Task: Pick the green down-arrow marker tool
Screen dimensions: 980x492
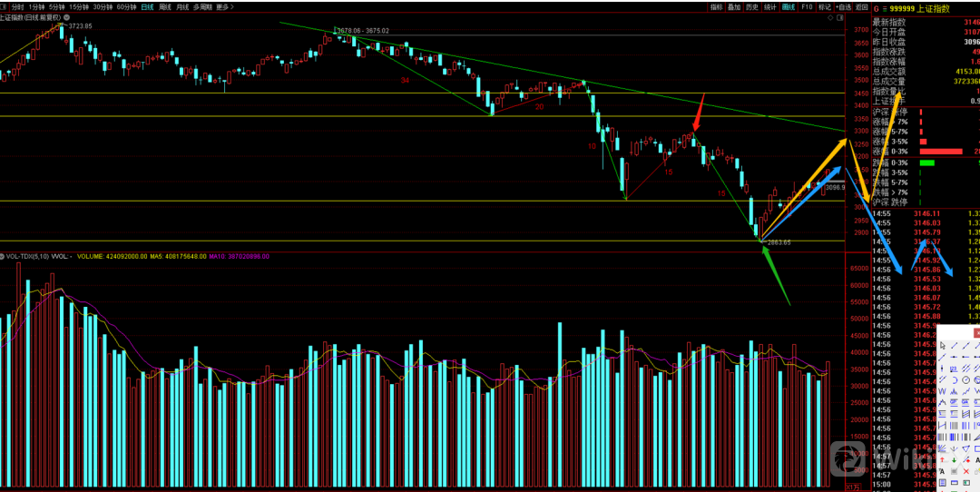Action: click(x=955, y=460)
